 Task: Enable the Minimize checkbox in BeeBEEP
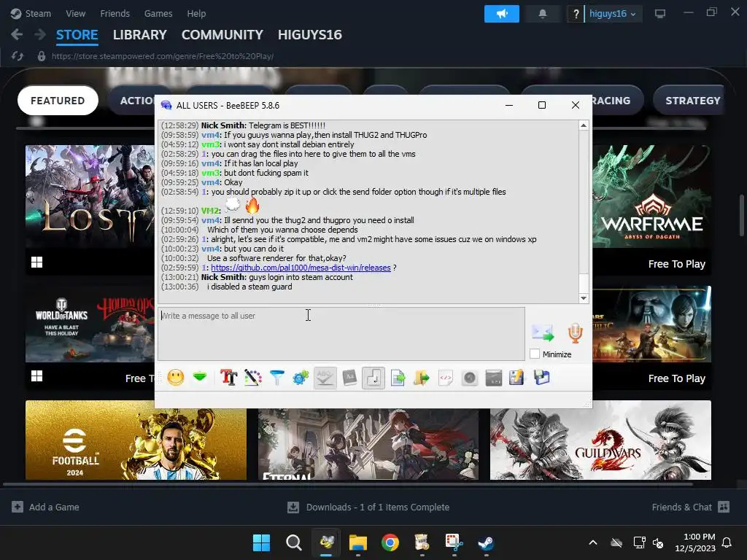click(535, 354)
